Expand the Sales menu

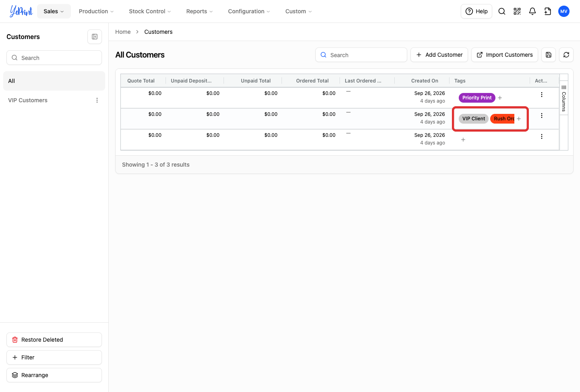tap(54, 11)
